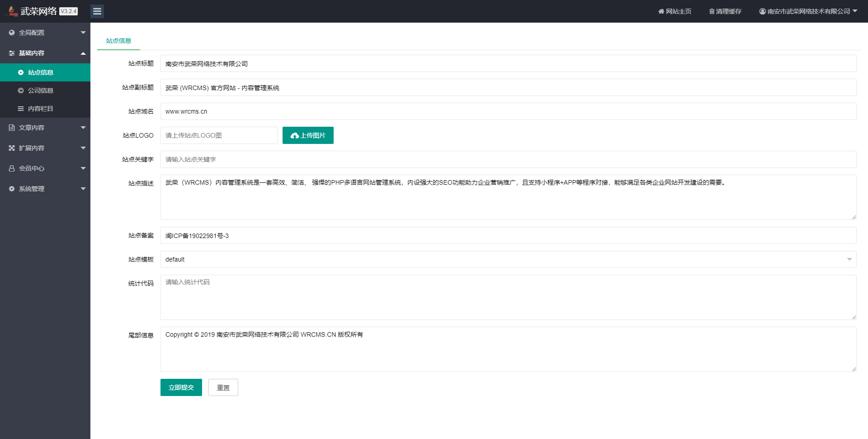Focus the 站点LOGO path input

pyautogui.click(x=219, y=135)
